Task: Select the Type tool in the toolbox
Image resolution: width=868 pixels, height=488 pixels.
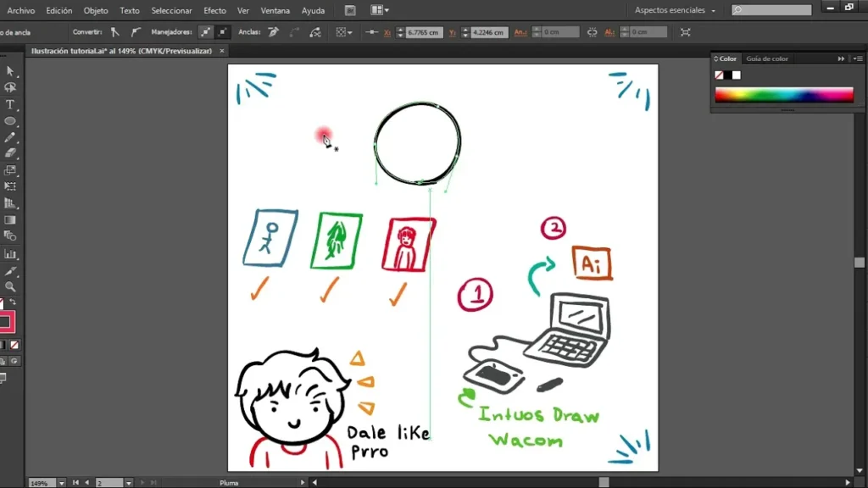Action: [10, 104]
